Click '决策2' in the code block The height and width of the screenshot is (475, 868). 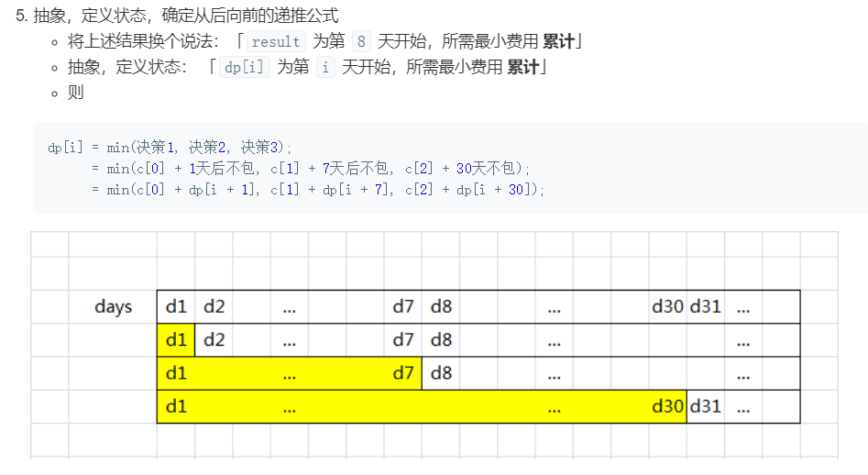[207, 148]
